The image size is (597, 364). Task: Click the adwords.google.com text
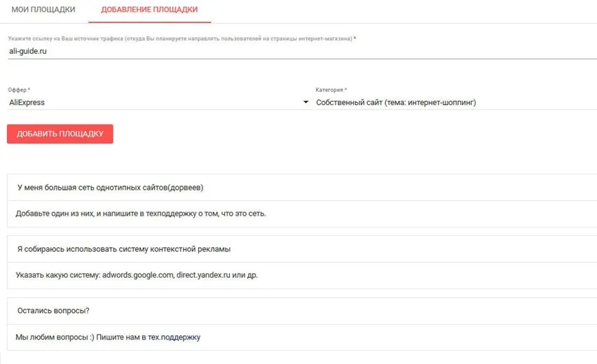point(138,275)
